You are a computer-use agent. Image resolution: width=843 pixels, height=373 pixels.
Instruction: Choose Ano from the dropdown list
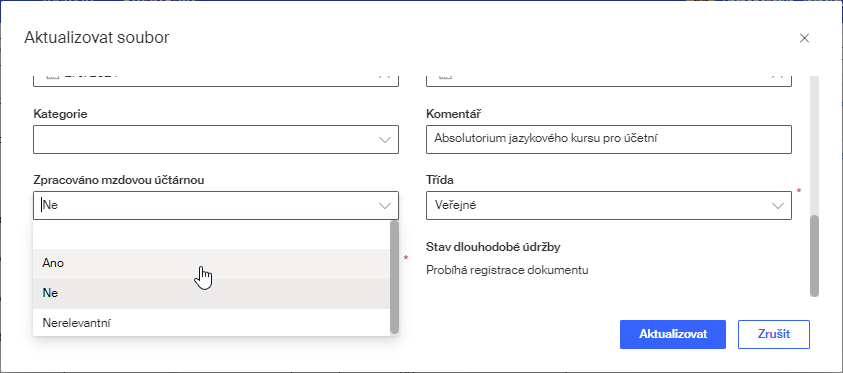click(211, 264)
